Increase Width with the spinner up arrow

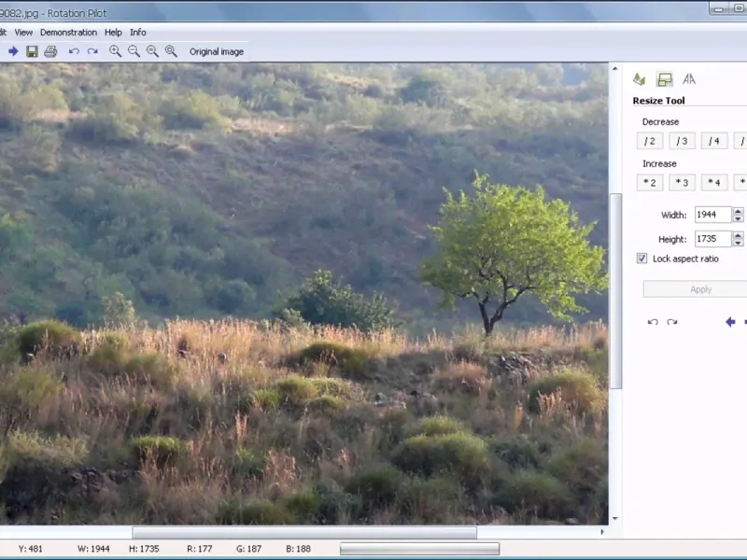coord(738,211)
